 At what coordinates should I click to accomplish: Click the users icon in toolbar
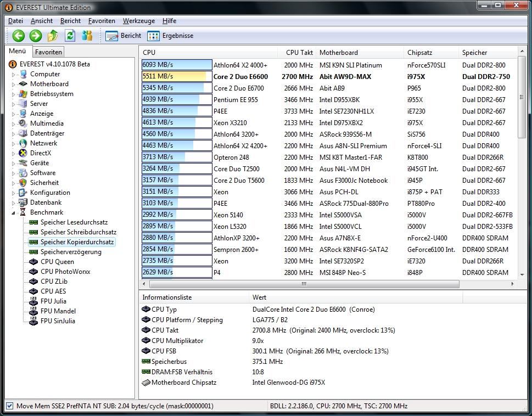click(87, 35)
